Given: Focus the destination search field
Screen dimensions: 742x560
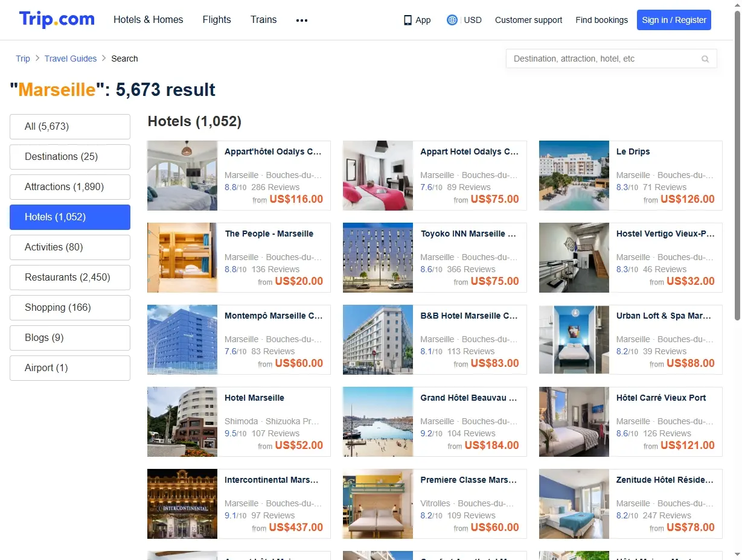Looking at the screenshot, I should click(611, 59).
